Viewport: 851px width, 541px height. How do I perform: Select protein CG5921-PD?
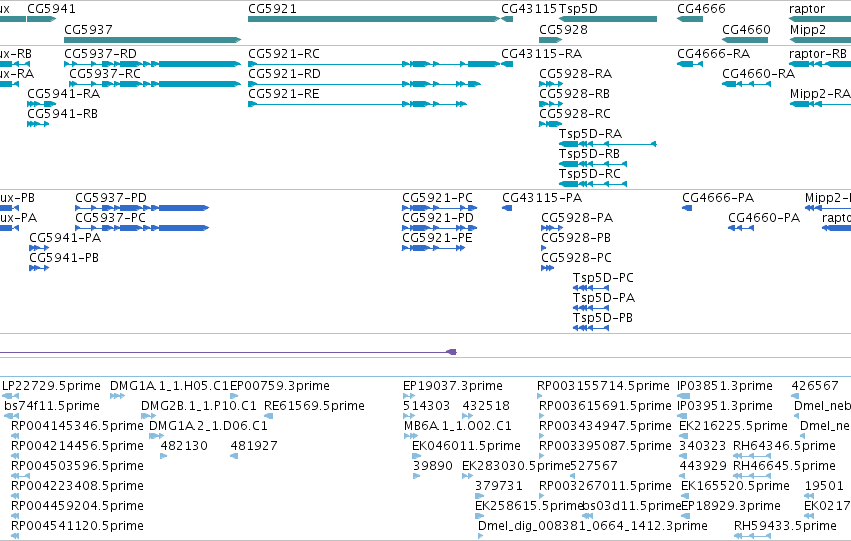(x=440, y=228)
